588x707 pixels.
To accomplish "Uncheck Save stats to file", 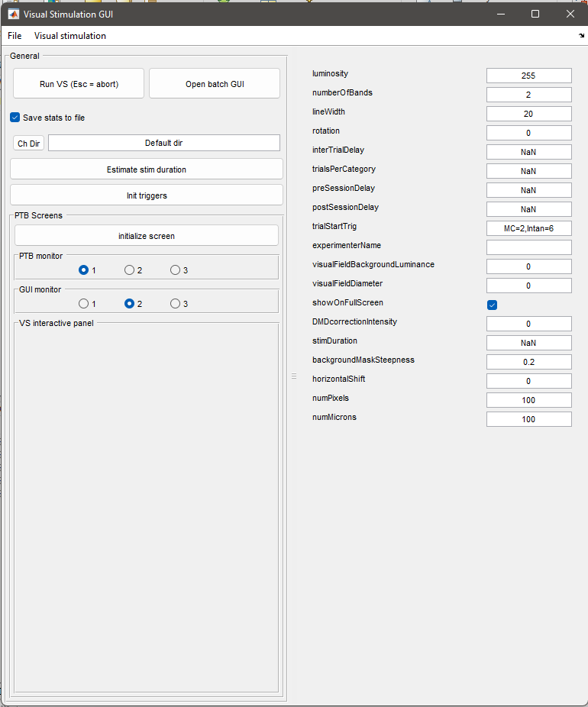I will coord(15,118).
